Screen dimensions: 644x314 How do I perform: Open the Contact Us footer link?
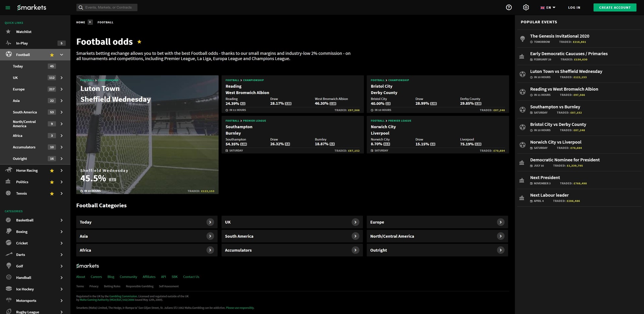[191, 277]
